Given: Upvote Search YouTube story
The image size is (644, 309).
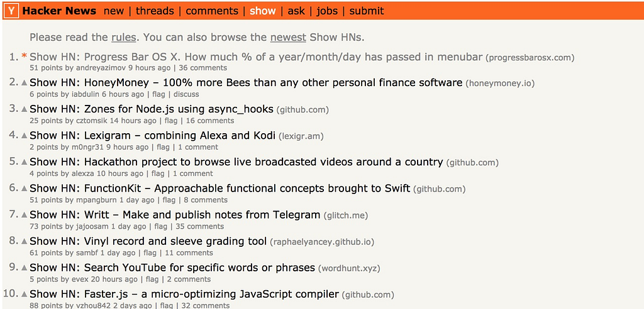Looking at the screenshot, I should [25, 268].
